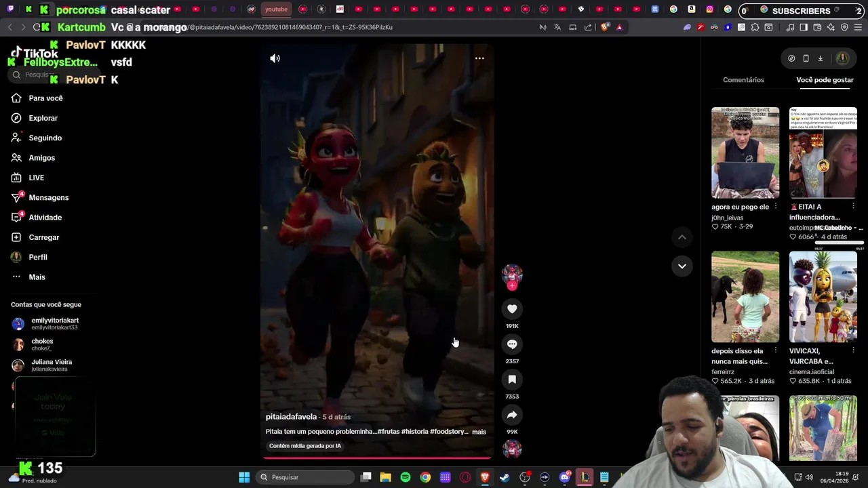This screenshot has height=488, width=868.
Task: Open the browser hamburger main menu
Action: pyautogui.click(x=858, y=27)
